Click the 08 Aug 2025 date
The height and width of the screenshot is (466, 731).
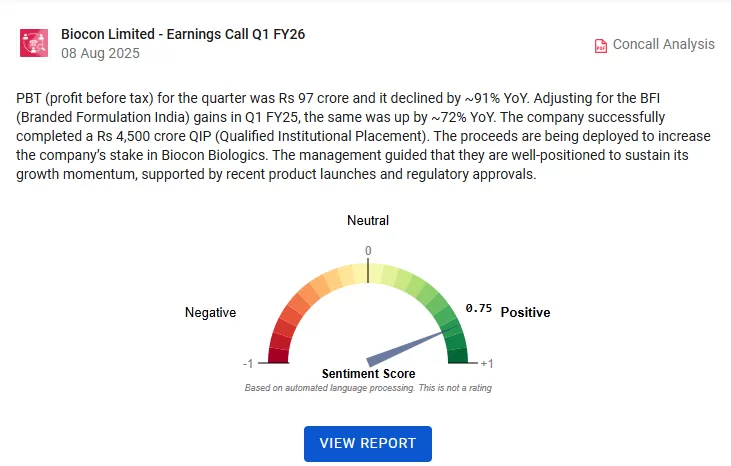pos(100,54)
